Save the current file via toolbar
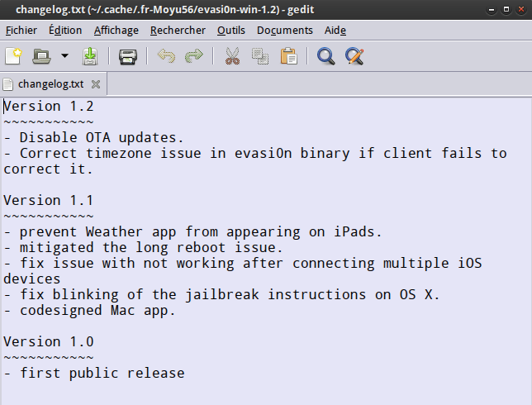Screen dimensions: 532x405 (x=90, y=56)
